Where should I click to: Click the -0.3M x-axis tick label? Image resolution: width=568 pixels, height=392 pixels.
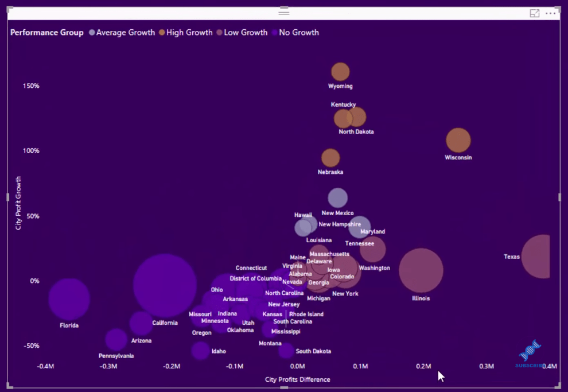point(108,366)
